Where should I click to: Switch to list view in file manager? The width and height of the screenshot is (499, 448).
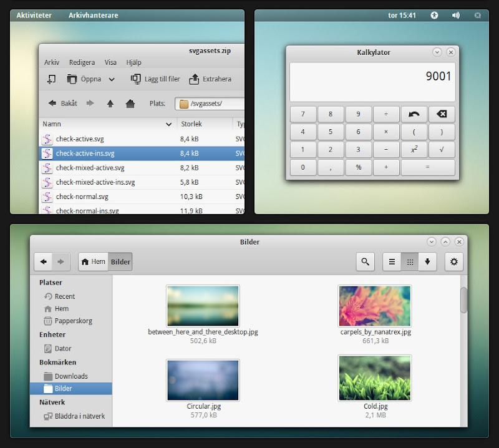392,261
